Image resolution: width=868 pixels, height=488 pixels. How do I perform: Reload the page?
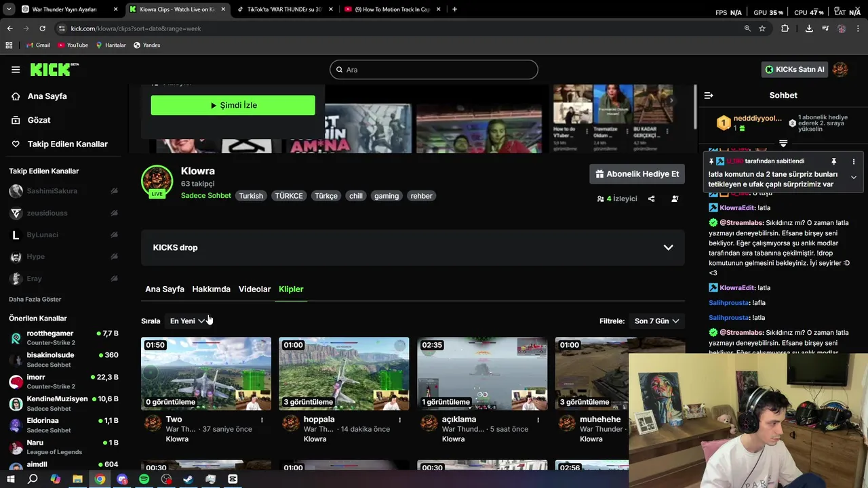click(x=42, y=28)
